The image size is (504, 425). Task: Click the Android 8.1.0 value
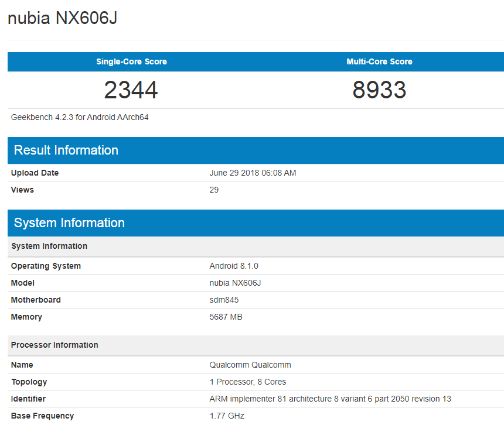(234, 266)
